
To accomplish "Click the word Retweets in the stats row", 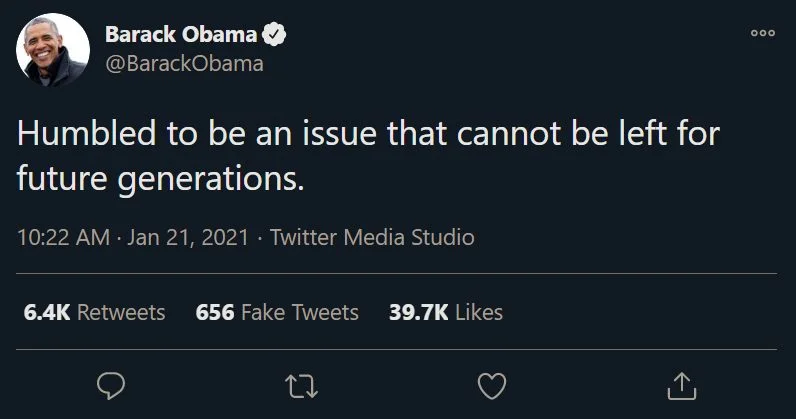I will pos(121,312).
